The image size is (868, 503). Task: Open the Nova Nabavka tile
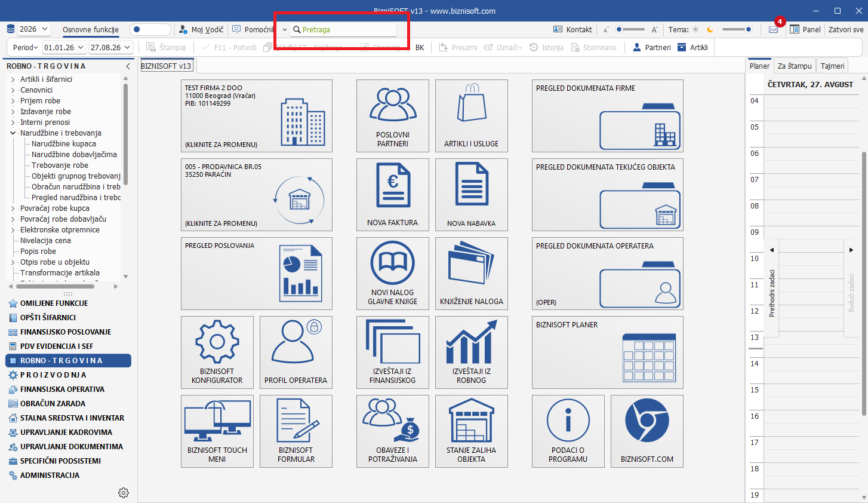click(471, 195)
